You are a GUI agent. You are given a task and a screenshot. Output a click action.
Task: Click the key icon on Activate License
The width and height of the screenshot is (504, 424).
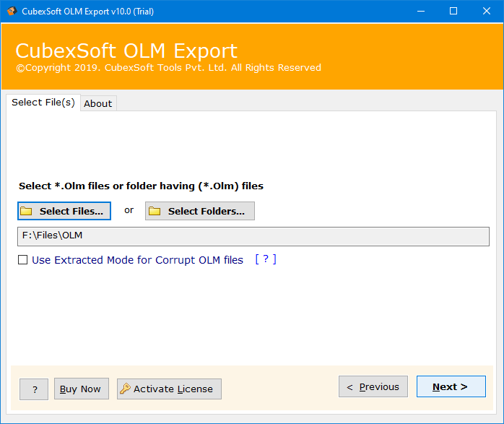click(x=125, y=389)
